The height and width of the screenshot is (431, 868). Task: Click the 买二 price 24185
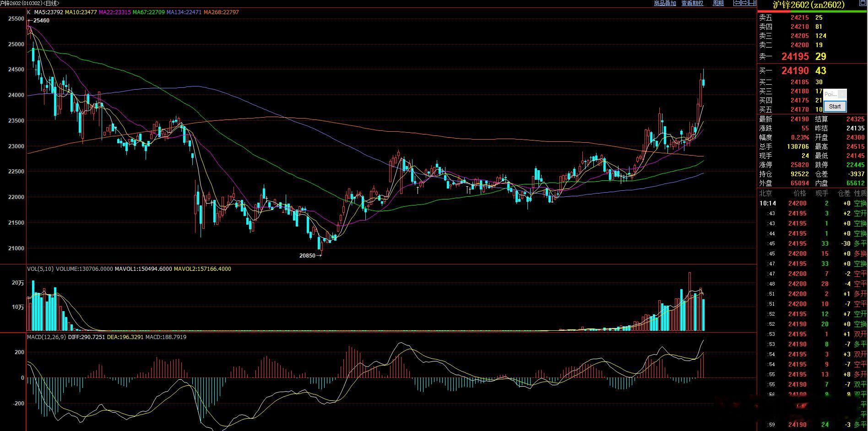800,82
